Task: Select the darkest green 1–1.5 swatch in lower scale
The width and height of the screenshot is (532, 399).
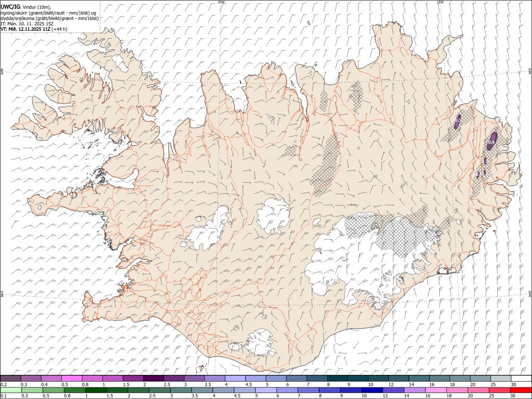Action: click(96, 390)
